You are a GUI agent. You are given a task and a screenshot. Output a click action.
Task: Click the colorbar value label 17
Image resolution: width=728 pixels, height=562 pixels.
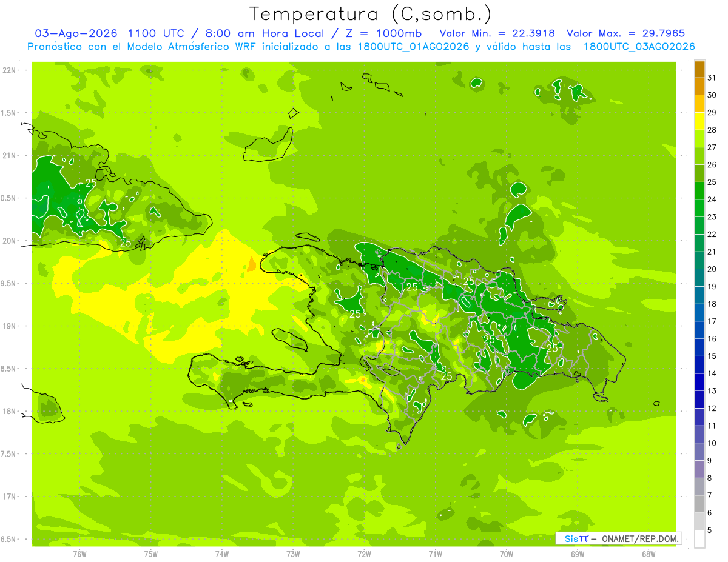point(712,321)
